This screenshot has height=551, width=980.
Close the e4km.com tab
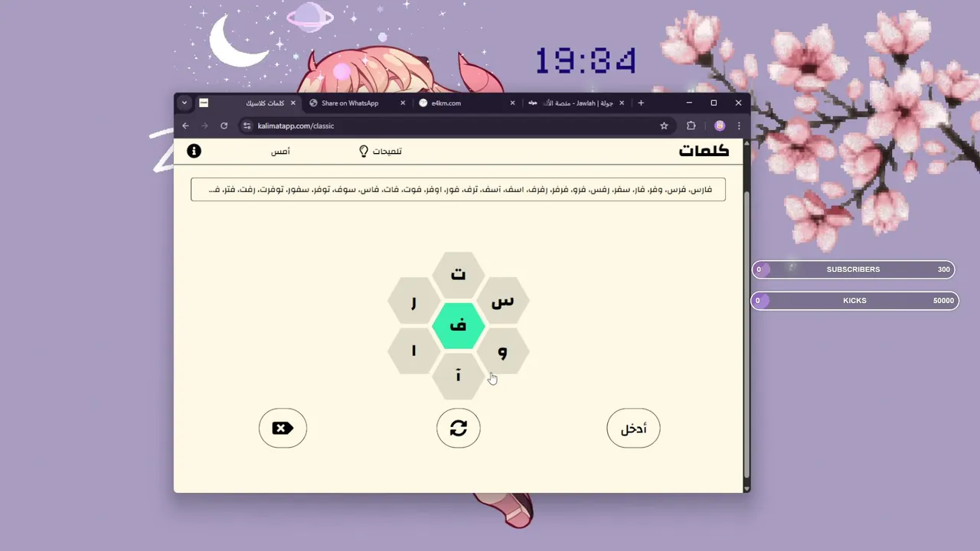pyautogui.click(x=512, y=103)
